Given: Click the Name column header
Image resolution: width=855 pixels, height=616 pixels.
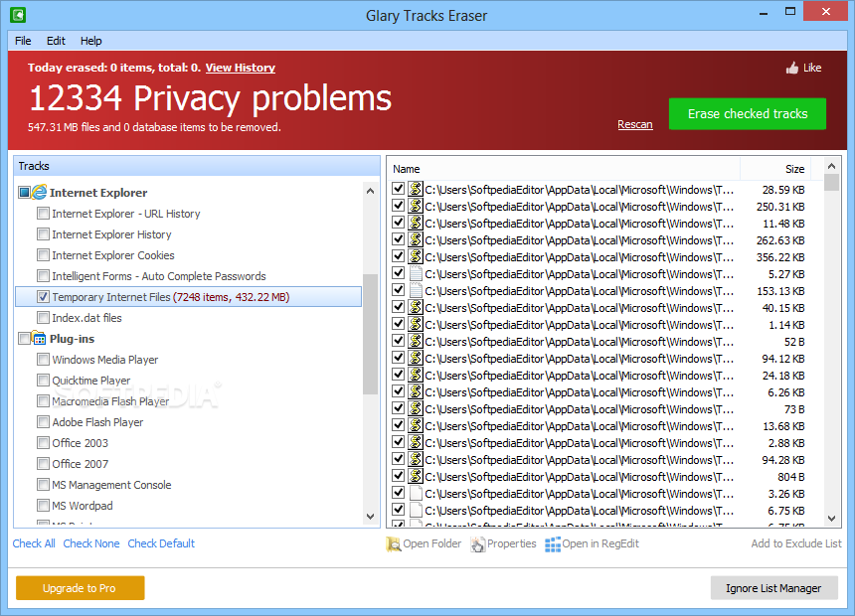Looking at the screenshot, I should tap(564, 169).
